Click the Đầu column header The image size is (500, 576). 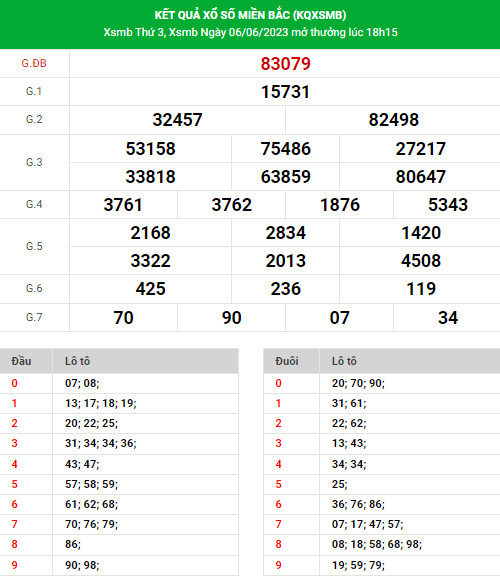21,361
